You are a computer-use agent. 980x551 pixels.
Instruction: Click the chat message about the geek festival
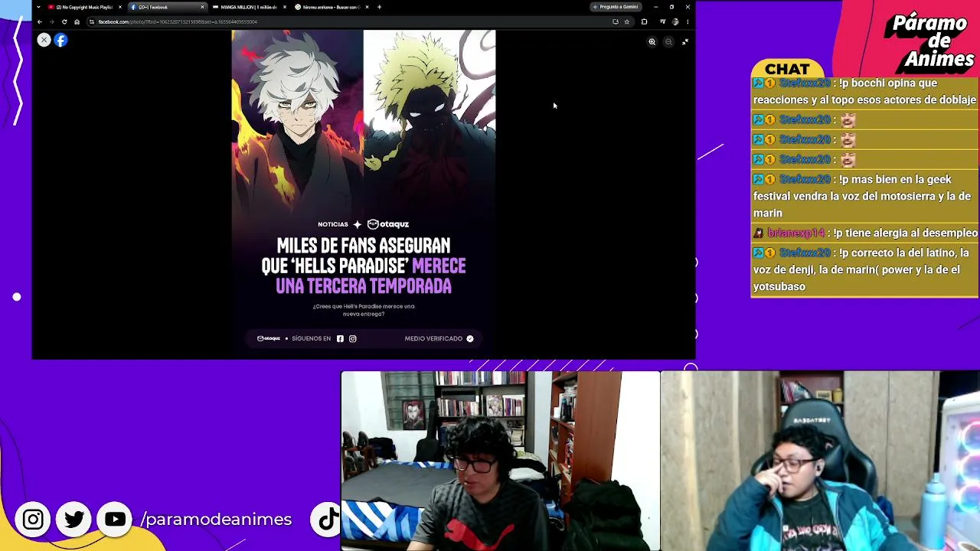(x=864, y=196)
